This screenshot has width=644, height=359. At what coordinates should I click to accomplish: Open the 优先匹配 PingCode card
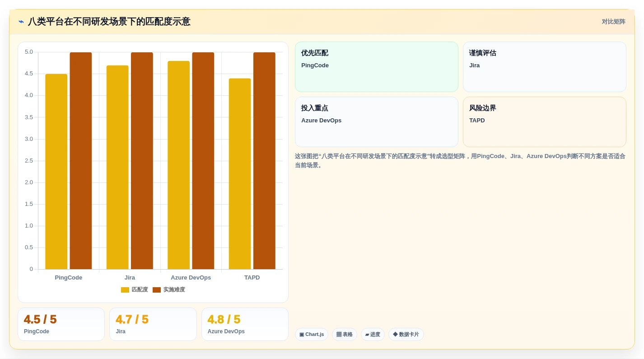[377, 67]
